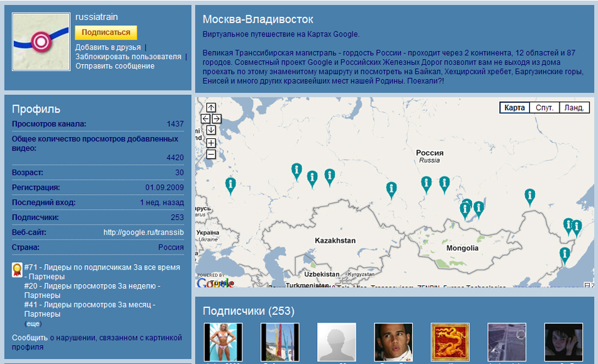The image size is (598, 364).
Task: Zoom in on the map with plus
Action: (x=211, y=143)
